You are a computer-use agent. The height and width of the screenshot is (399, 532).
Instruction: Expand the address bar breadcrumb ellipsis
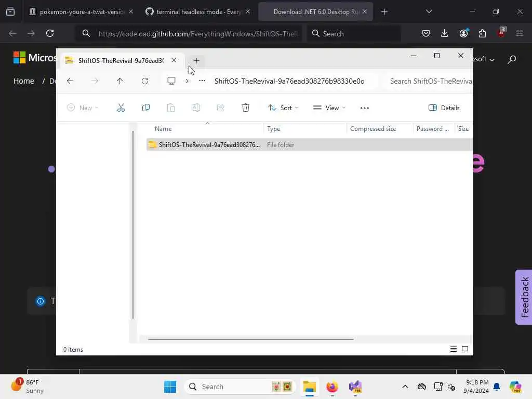[202, 81]
